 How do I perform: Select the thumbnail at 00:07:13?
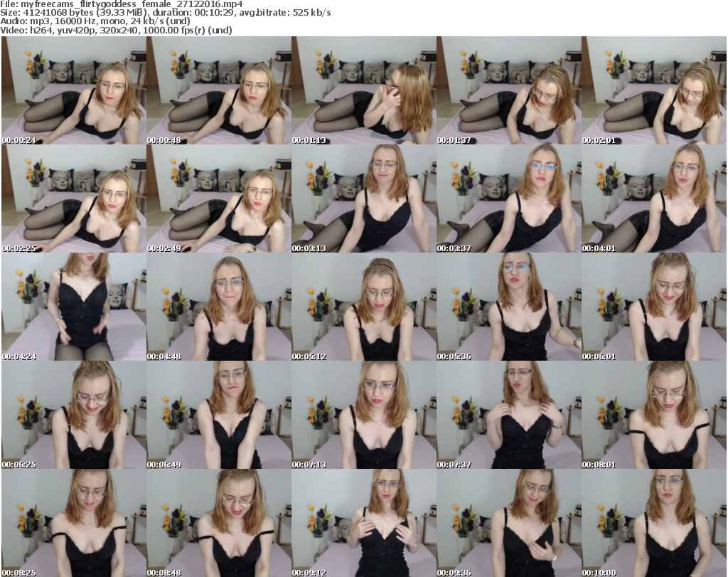[363, 415]
